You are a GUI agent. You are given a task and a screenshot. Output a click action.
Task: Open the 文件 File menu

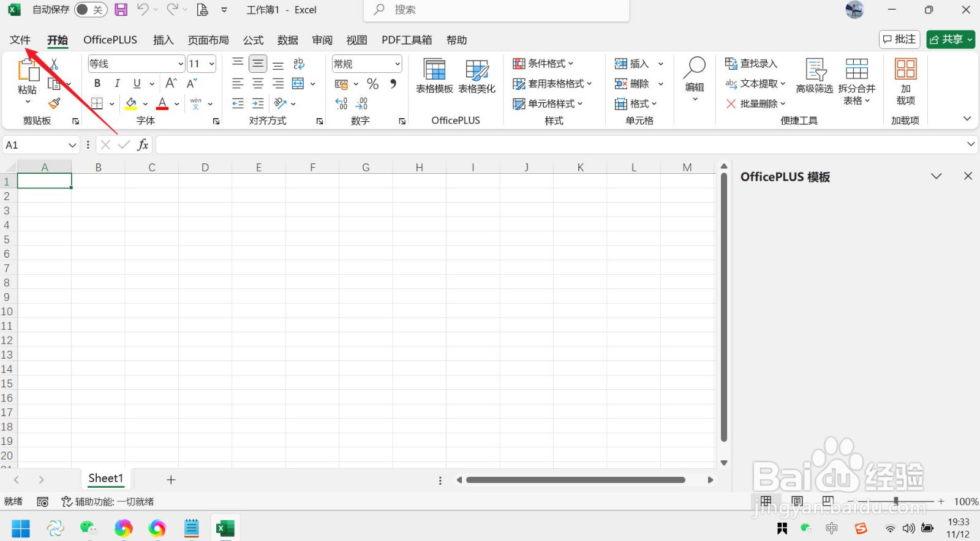coord(20,40)
